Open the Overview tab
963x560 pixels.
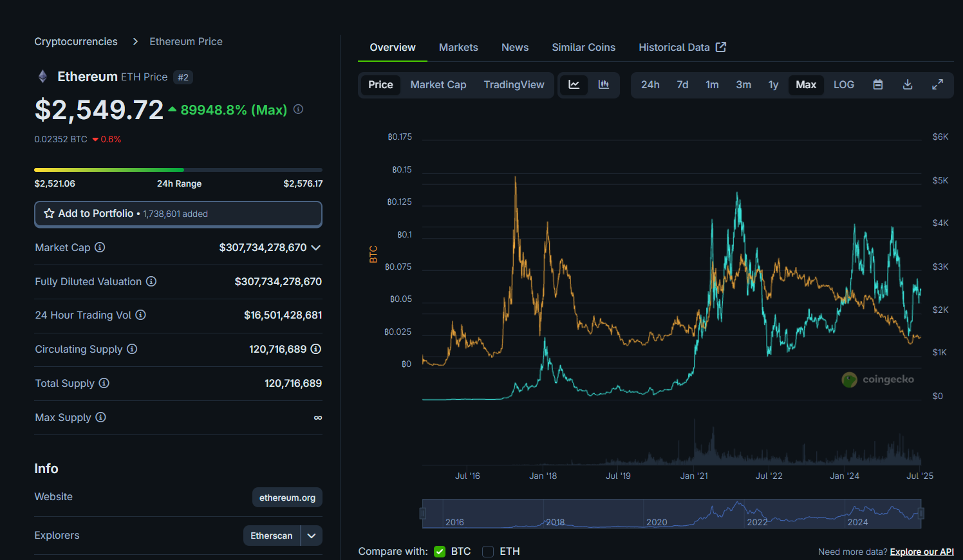(393, 48)
